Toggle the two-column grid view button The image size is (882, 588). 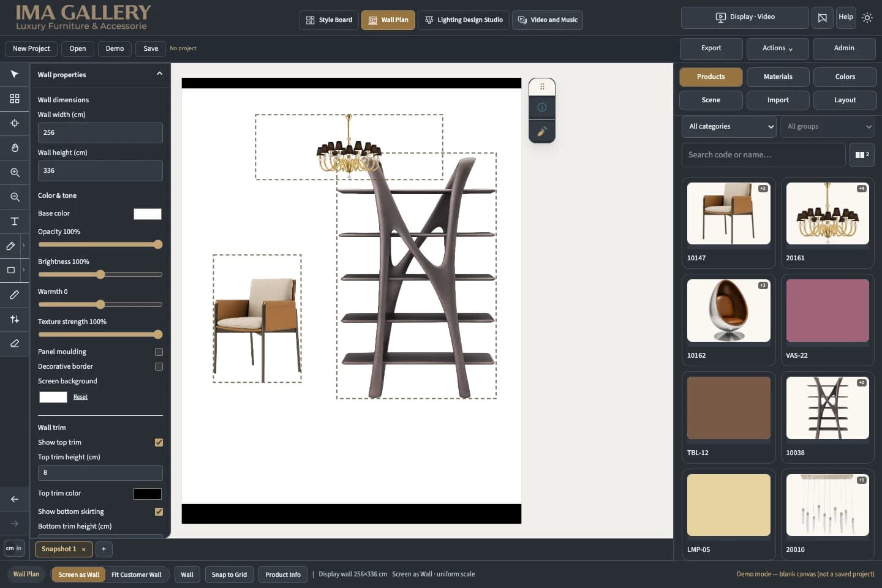point(862,155)
